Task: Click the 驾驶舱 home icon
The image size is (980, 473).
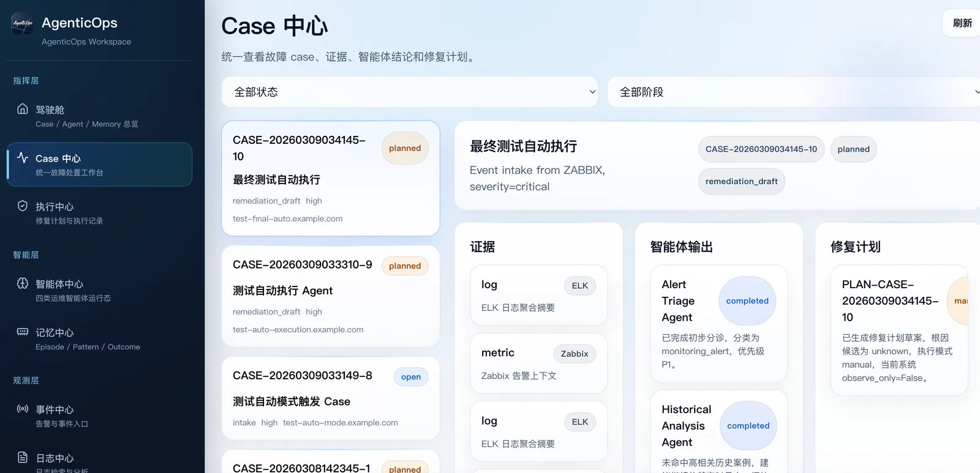Action: pyautogui.click(x=23, y=109)
